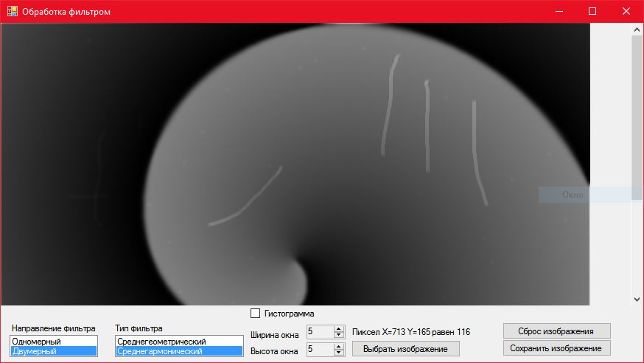The width and height of the screenshot is (644, 363).
Task: Minimize the Обработка фильтром window
Action: coord(559,11)
